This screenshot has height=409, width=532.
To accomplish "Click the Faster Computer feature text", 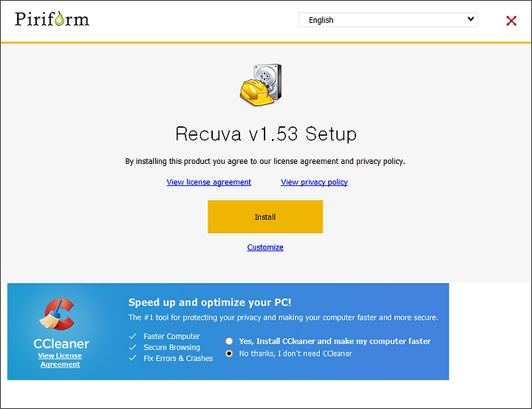I will point(171,336).
